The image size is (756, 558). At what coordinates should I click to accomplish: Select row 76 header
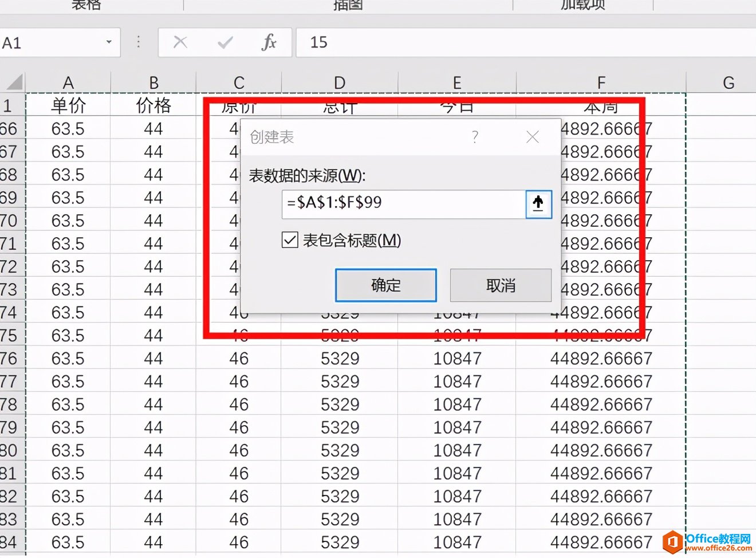[13, 359]
